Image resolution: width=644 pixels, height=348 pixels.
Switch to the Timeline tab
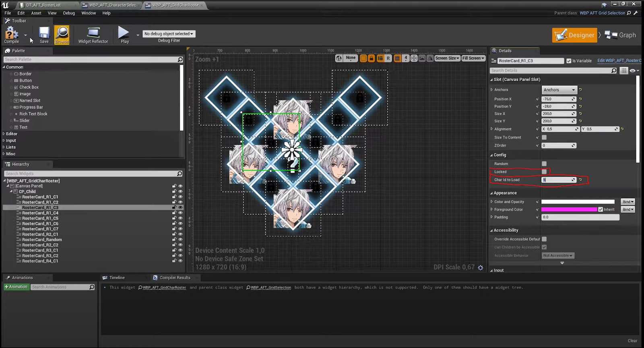coord(117,278)
